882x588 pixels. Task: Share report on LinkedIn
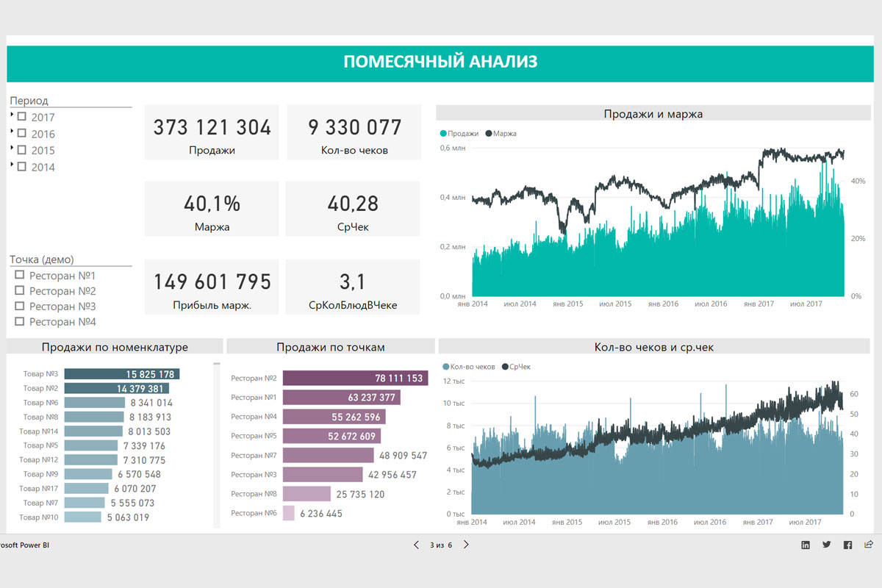806,545
